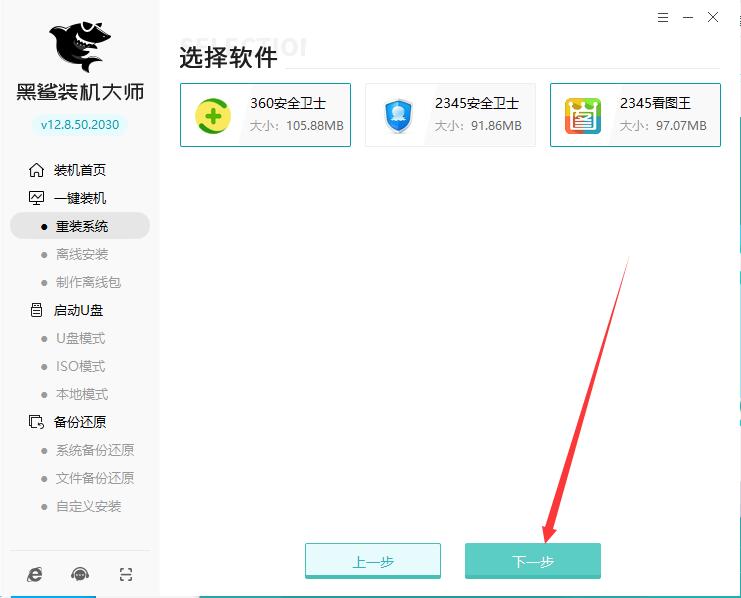This screenshot has height=598, width=741.
Task: Click the backup icon beside 备份还原
Action: tap(36, 422)
